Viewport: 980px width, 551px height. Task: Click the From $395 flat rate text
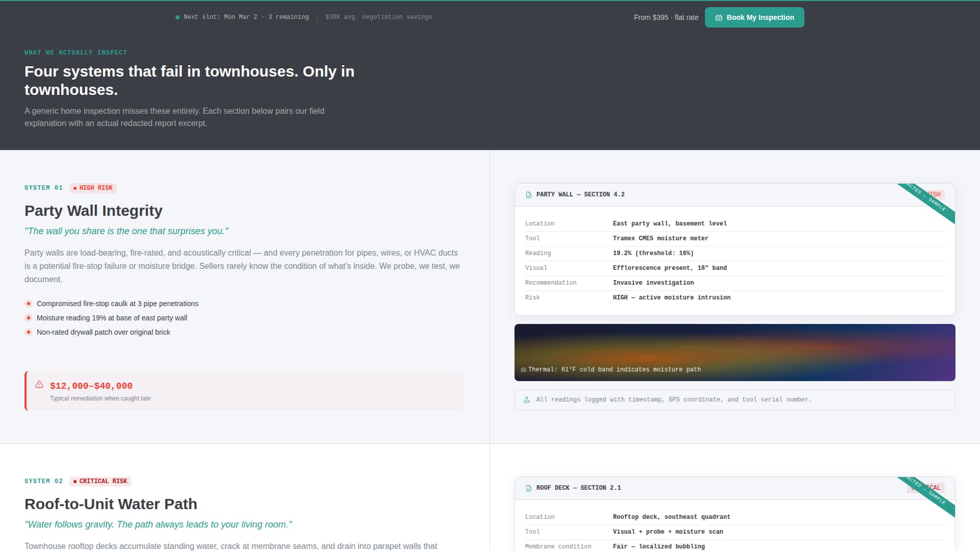(666, 17)
